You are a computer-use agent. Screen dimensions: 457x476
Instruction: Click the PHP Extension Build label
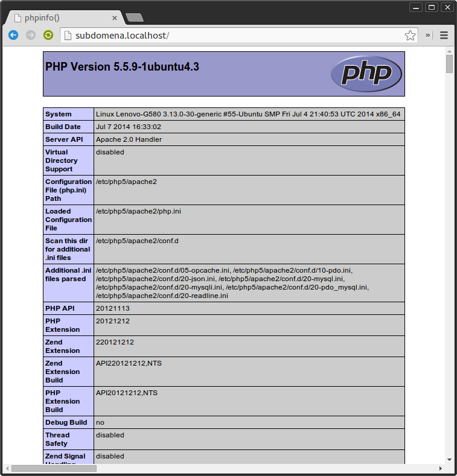tap(62, 401)
